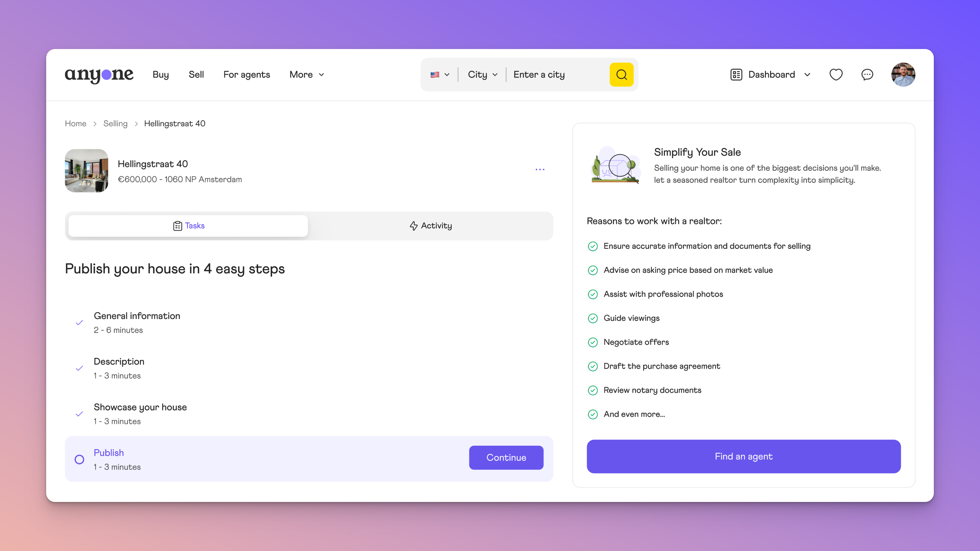The image size is (980, 551).
Task: Open the For agents menu item
Action: [247, 75]
